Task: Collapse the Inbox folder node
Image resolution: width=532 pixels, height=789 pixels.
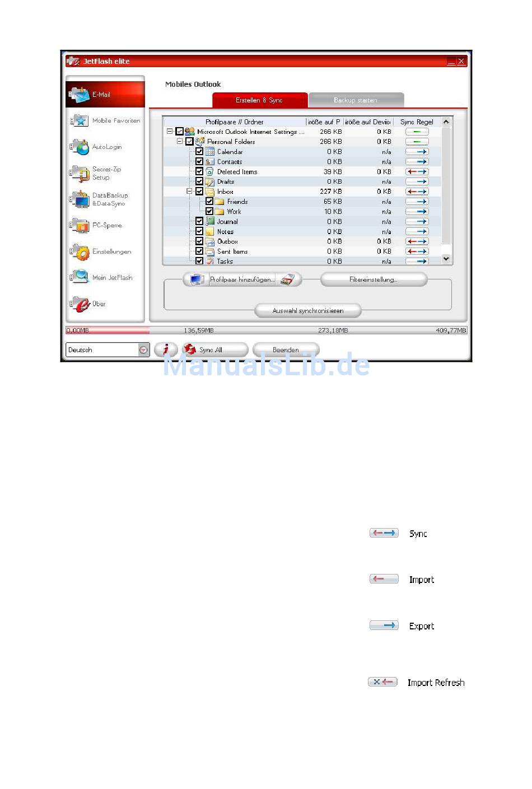Action: [190, 192]
